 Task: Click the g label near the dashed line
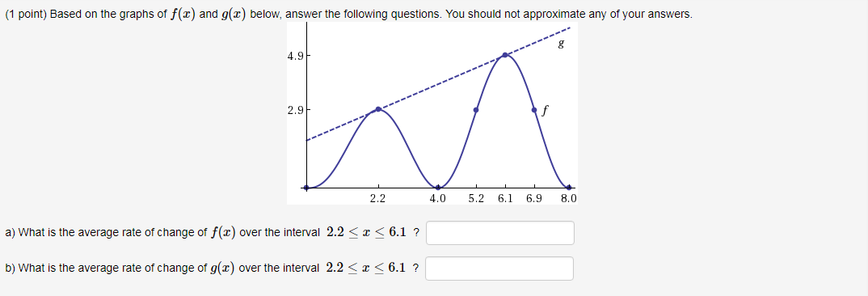561,45
